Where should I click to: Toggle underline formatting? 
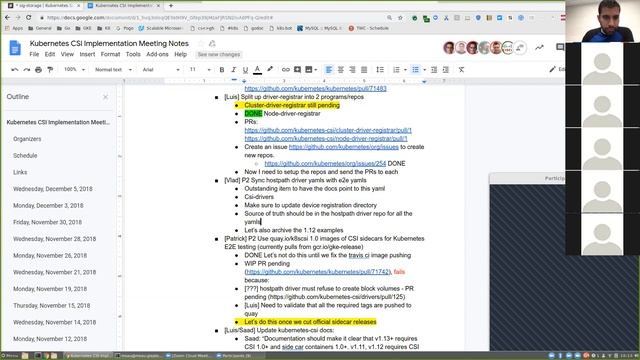[x=245, y=70]
